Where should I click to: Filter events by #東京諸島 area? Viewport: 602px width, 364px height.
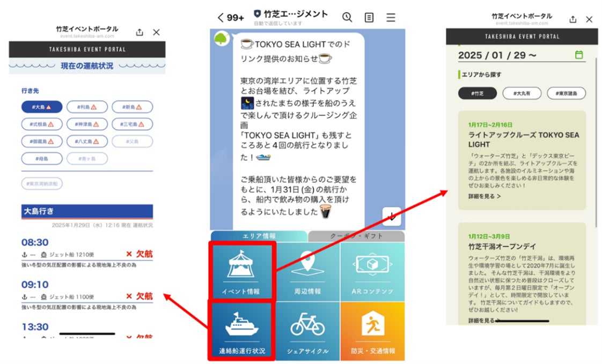[567, 93]
